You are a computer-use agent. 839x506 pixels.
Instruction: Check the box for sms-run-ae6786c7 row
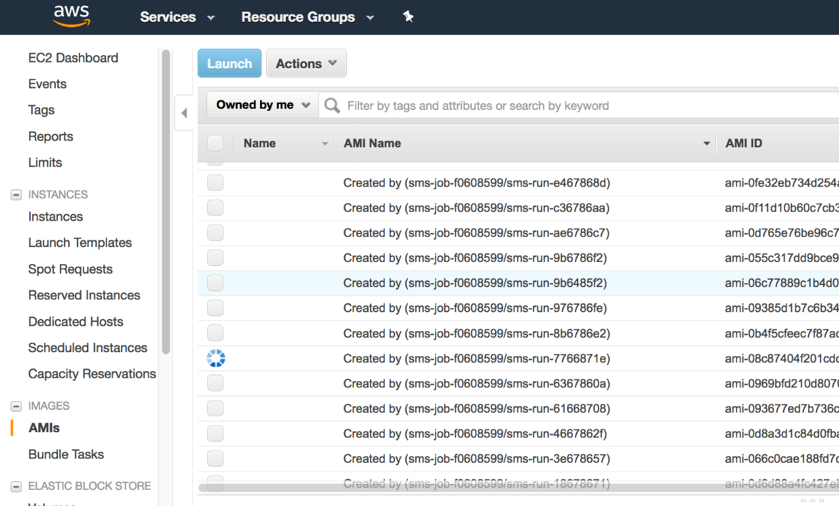(x=215, y=233)
